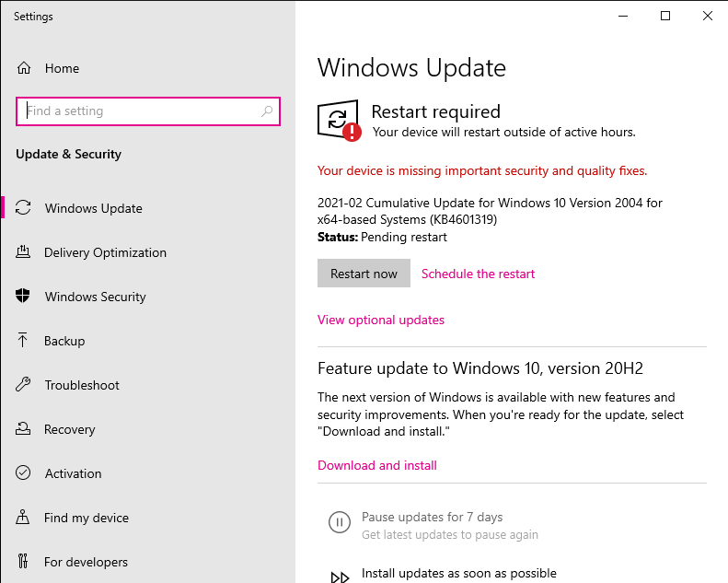Open View optional updates link
728x583 pixels.
[381, 320]
